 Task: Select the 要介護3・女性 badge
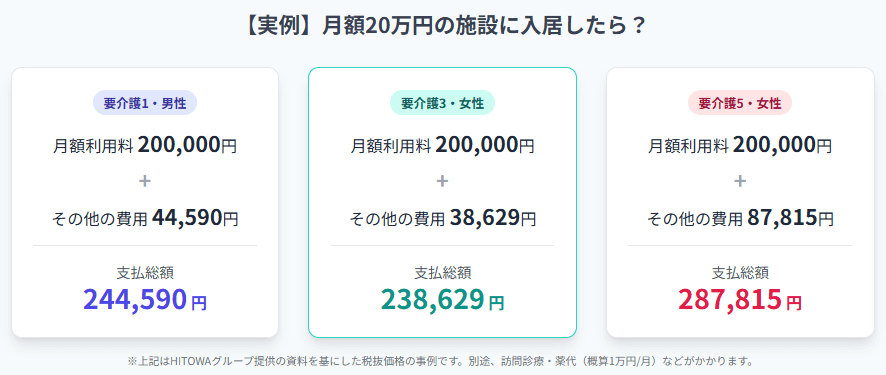pos(442,103)
